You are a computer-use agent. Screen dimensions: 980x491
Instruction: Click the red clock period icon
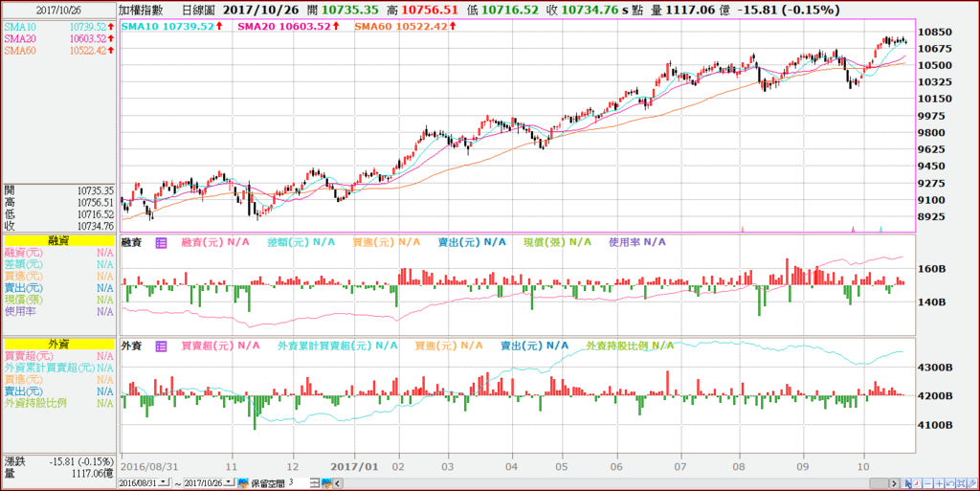[917, 483]
